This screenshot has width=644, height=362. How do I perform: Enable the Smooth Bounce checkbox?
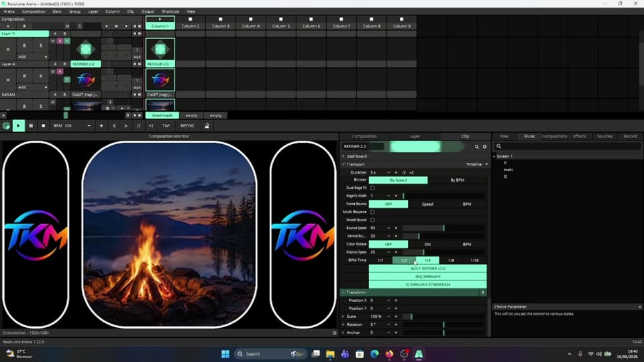[372, 221]
